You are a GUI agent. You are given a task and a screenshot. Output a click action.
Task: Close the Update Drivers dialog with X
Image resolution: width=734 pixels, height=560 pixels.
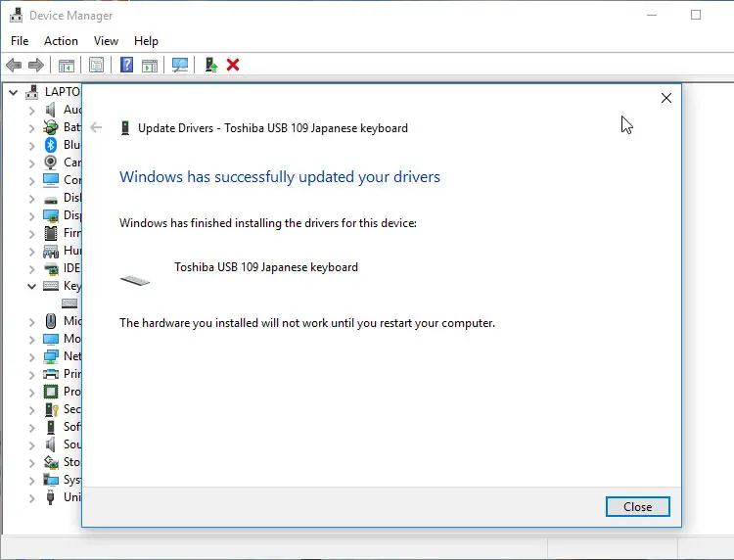point(666,98)
